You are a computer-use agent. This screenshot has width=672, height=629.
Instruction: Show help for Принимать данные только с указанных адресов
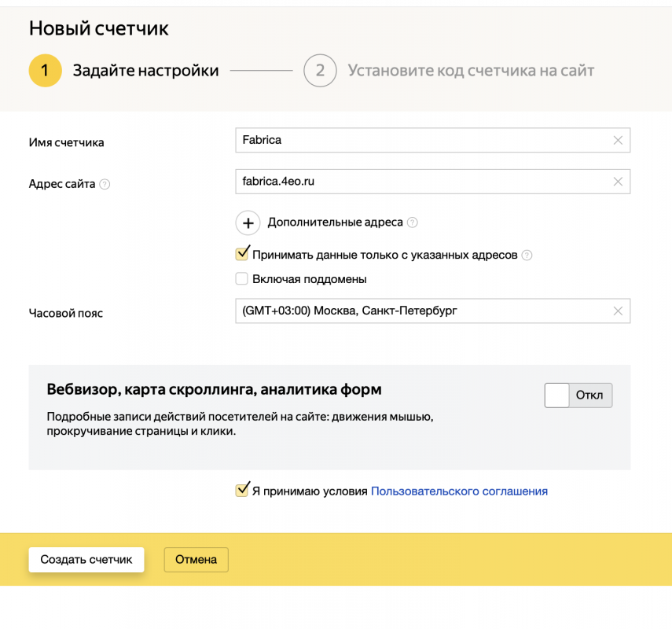[x=527, y=255]
